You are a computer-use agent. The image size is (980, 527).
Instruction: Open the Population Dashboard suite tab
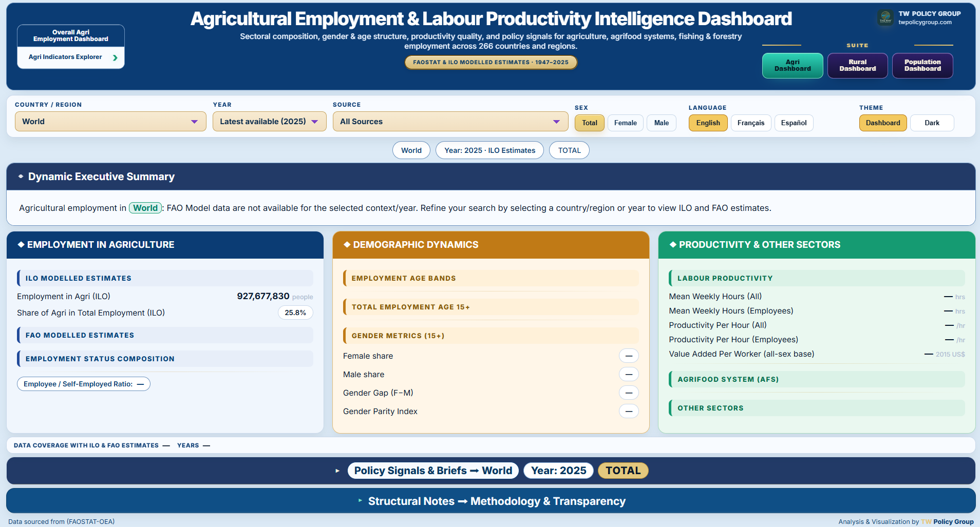[x=922, y=66]
